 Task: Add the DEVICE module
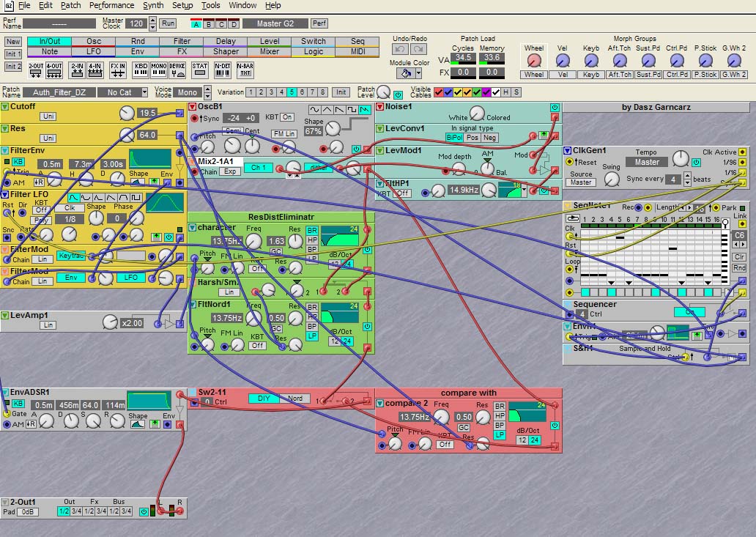pyautogui.click(x=177, y=70)
